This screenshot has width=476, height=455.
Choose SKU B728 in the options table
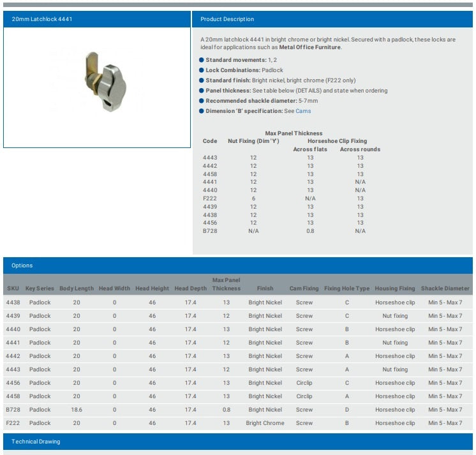point(13,410)
